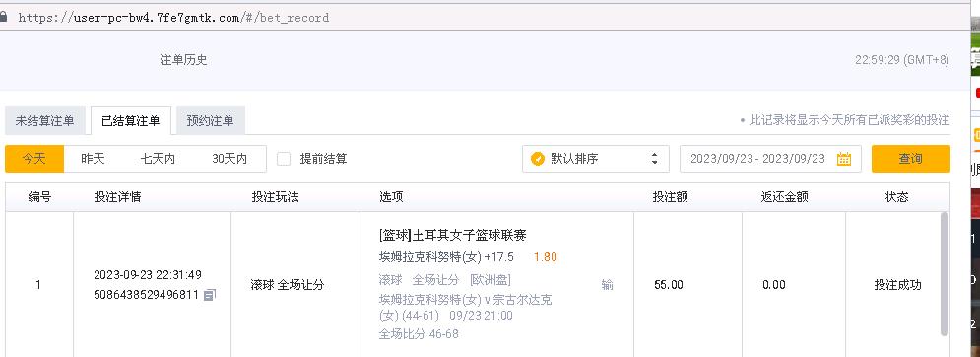Click bet number 5086438529496811

[x=146, y=295]
